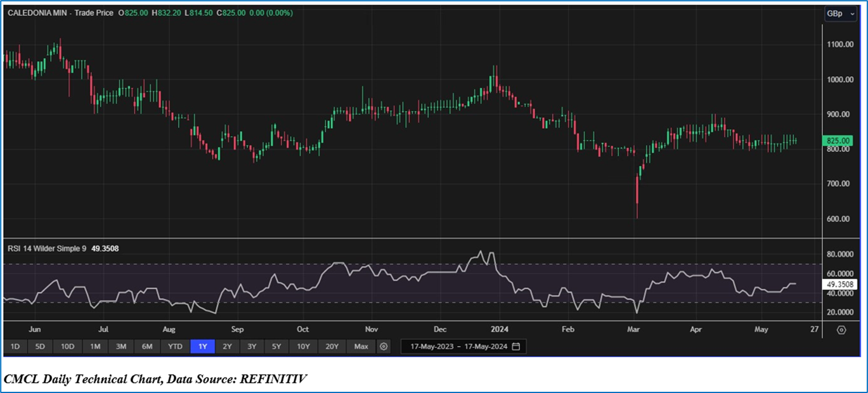Select the 1M time range

point(95,346)
